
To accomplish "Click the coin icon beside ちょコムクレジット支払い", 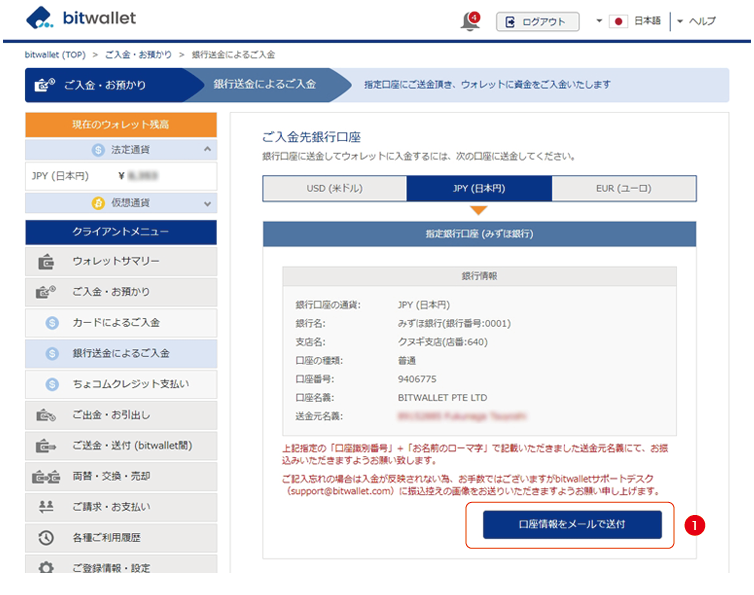I will (52, 384).
